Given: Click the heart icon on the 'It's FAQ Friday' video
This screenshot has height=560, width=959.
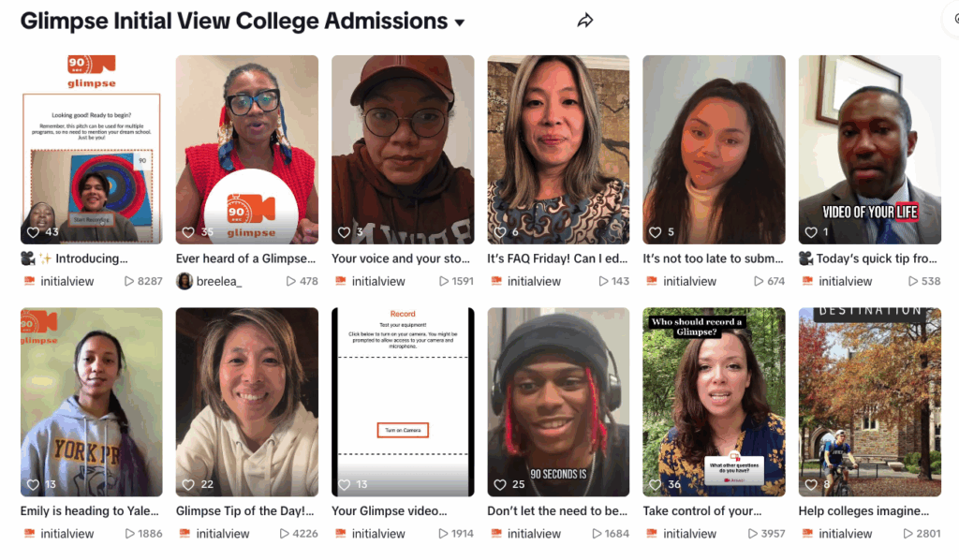Looking at the screenshot, I should coord(500,232).
